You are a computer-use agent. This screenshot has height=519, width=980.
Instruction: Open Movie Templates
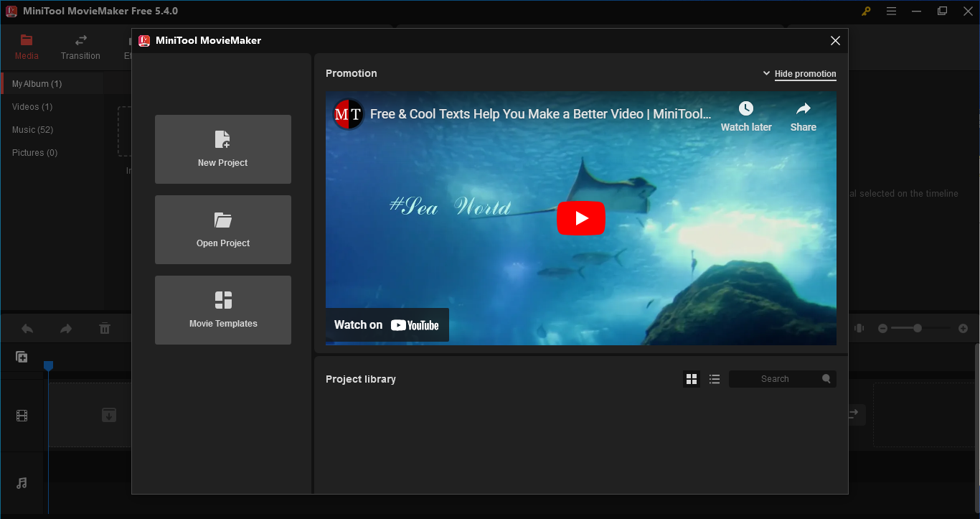223,310
